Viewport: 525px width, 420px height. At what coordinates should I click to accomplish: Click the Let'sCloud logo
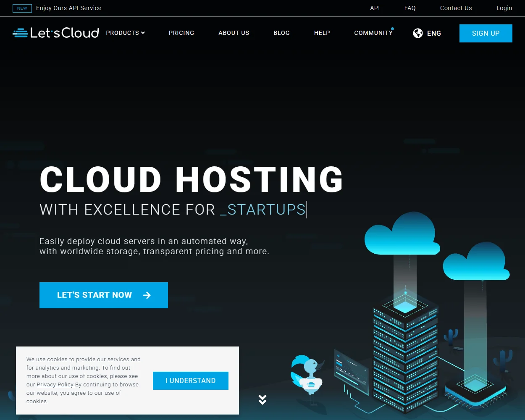coord(55,32)
